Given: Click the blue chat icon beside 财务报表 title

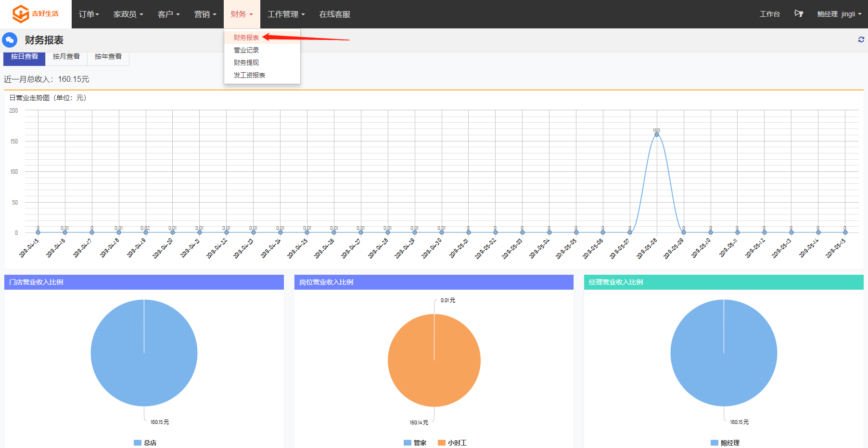Looking at the screenshot, I should point(10,40).
